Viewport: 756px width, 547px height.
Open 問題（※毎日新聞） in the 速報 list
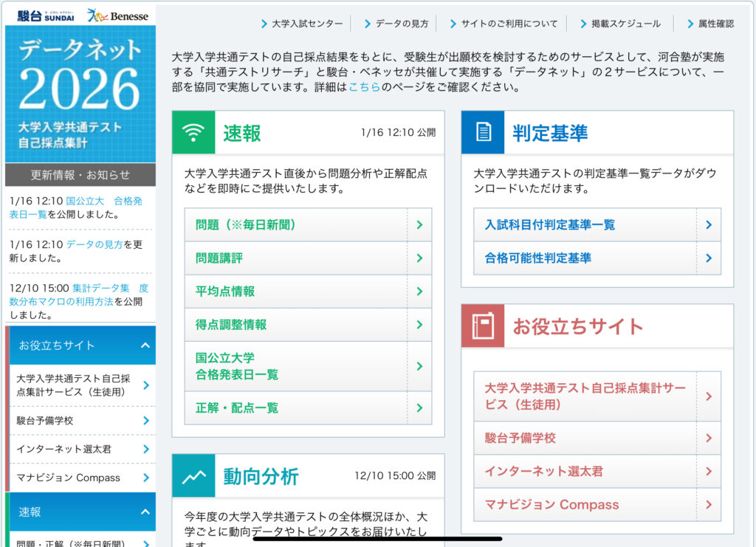[x=246, y=224]
